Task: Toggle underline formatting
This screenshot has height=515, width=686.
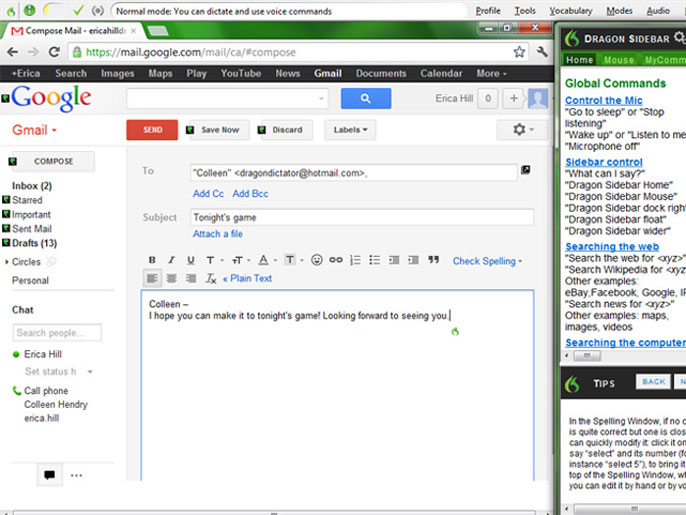Action: 190,260
